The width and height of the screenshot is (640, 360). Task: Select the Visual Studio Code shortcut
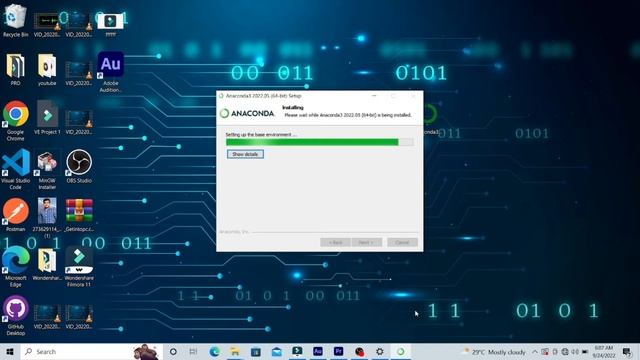coord(16,169)
